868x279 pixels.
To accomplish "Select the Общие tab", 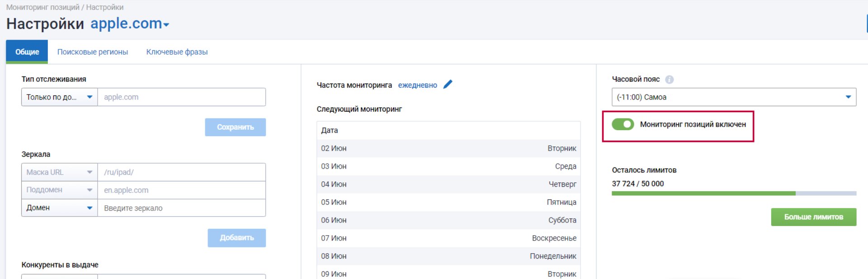I will click(x=27, y=52).
